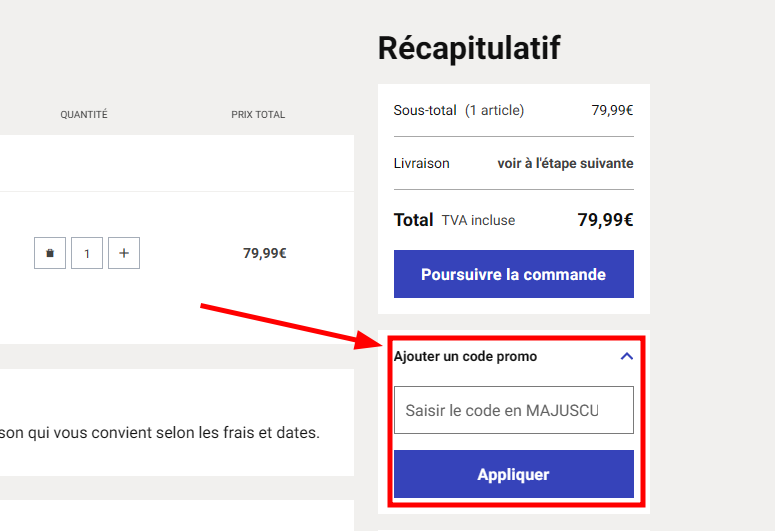Collapse the promo code section chevron
Viewport: 775px width, 531px height.
[626, 356]
